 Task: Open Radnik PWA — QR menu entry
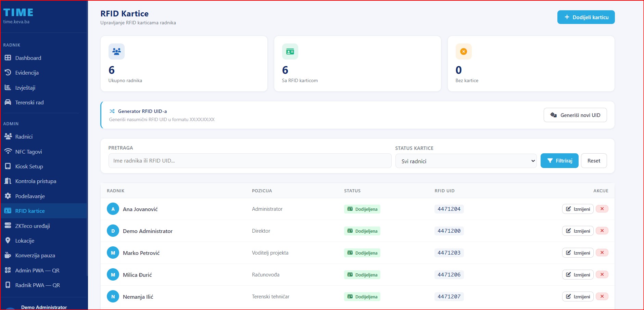pyautogui.click(x=43, y=285)
